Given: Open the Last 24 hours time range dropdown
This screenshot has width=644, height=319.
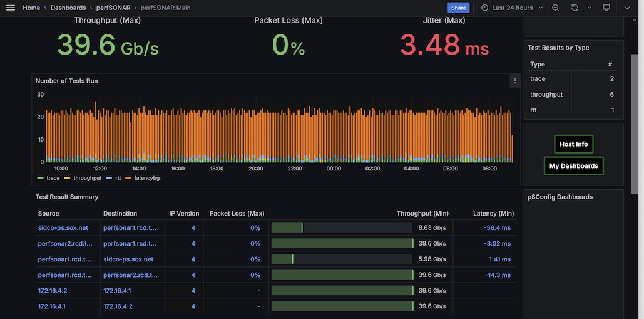Looking at the screenshot, I should pyautogui.click(x=512, y=8).
